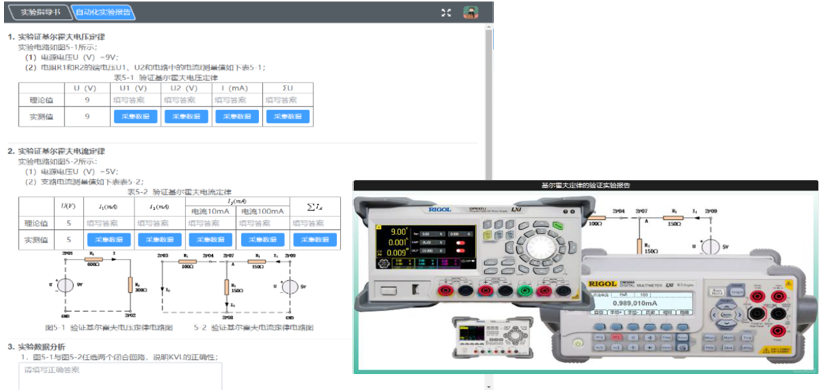Switch to the 实验指导书 tab
Image resolution: width=820 pixels, height=391 pixels.
coord(41,12)
